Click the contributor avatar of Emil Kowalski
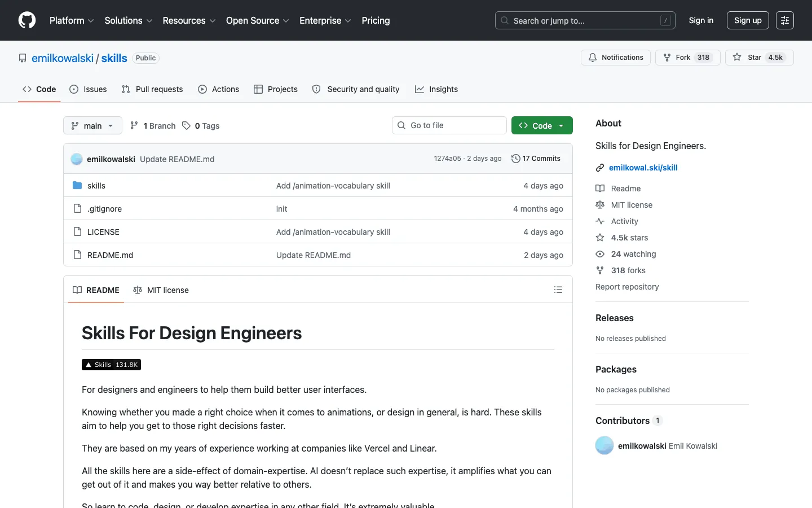The width and height of the screenshot is (812, 508). (x=604, y=445)
